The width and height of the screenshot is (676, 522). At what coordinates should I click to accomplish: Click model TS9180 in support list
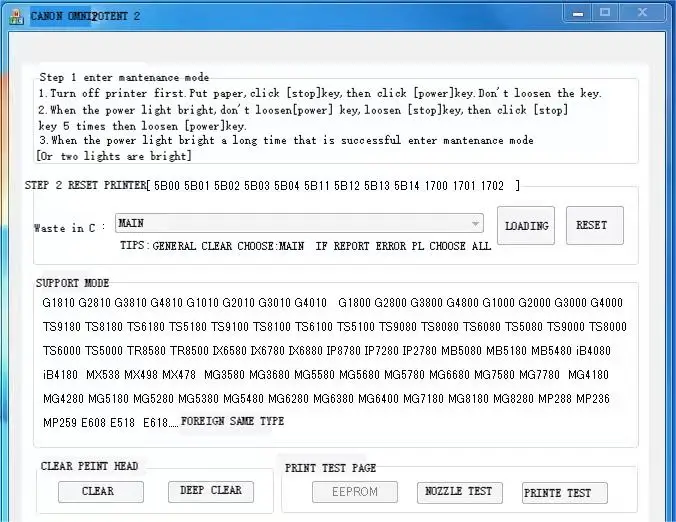[61, 327]
